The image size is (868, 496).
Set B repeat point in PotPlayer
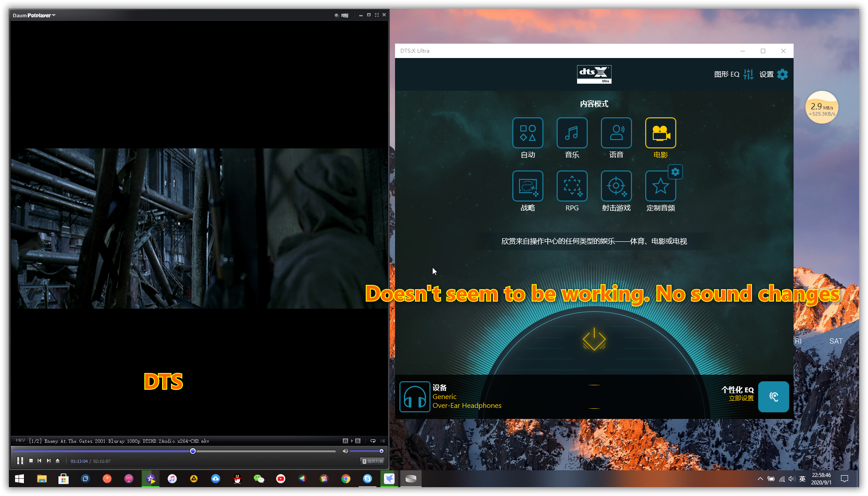pos(358,441)
